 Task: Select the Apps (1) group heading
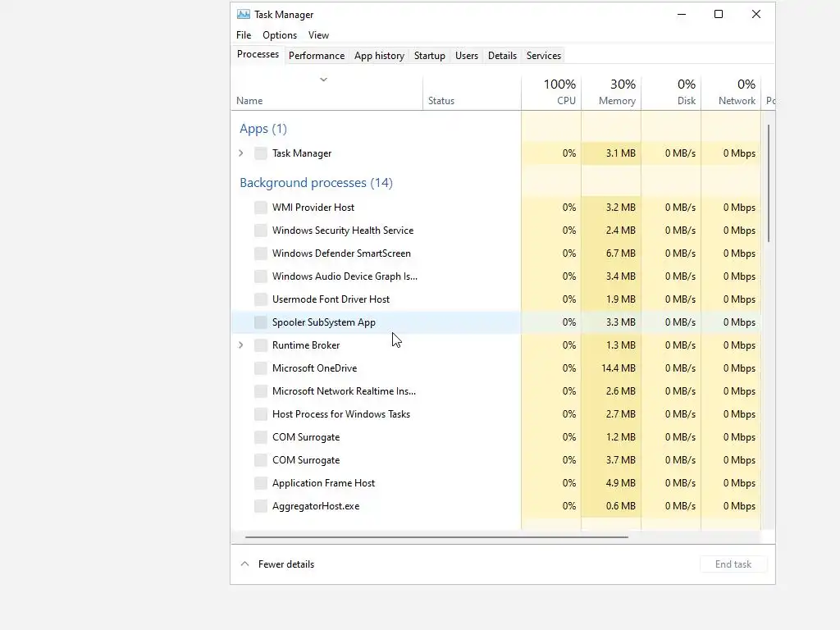point(263,129)
